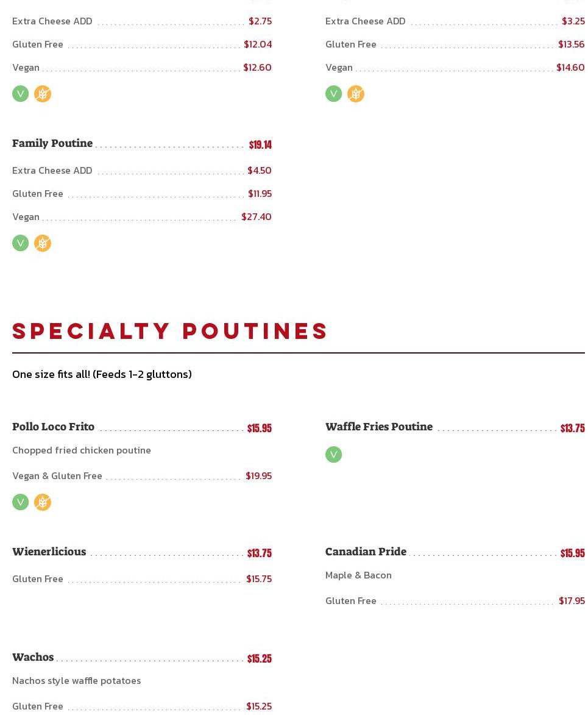588x715 pixels.
Task: Select the Canadian Pride item title
Action: pos(366,552)
